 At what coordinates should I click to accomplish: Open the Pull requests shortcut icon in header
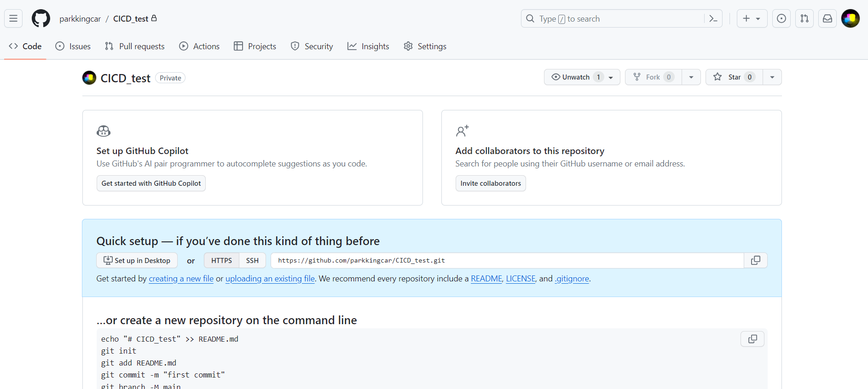pos(804,18)
